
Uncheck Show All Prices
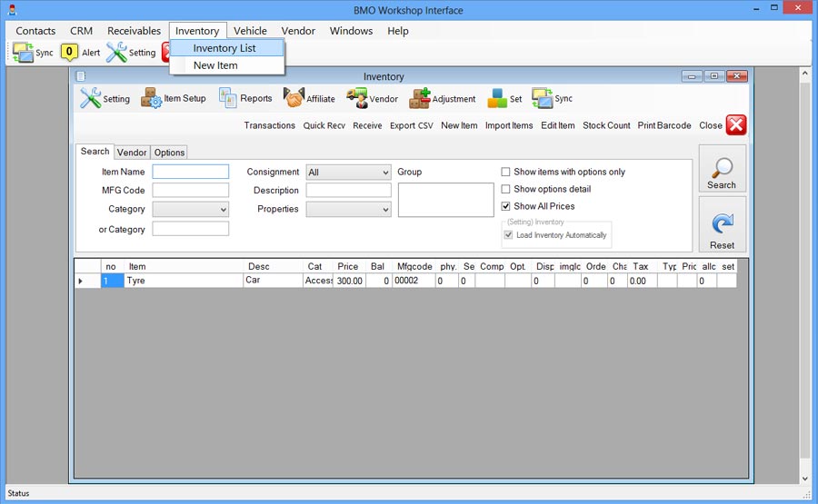[x=505, y=206]
